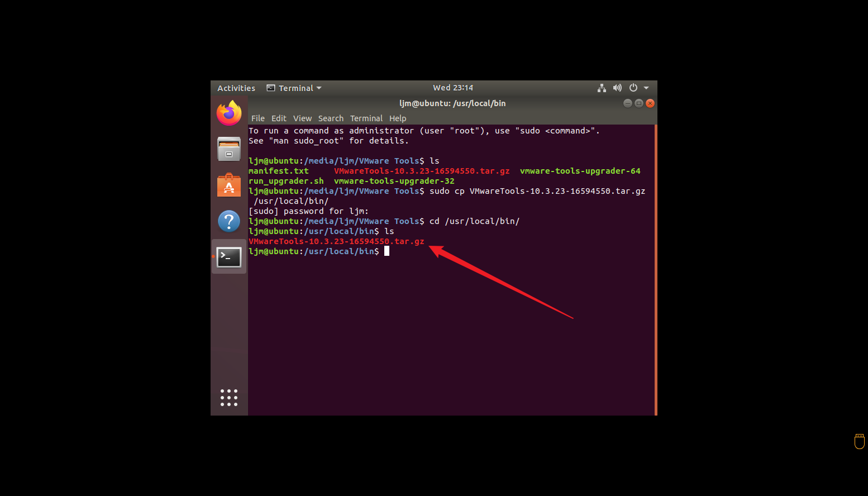Expand the system menu arrow
868x496 pixels.
646,88
